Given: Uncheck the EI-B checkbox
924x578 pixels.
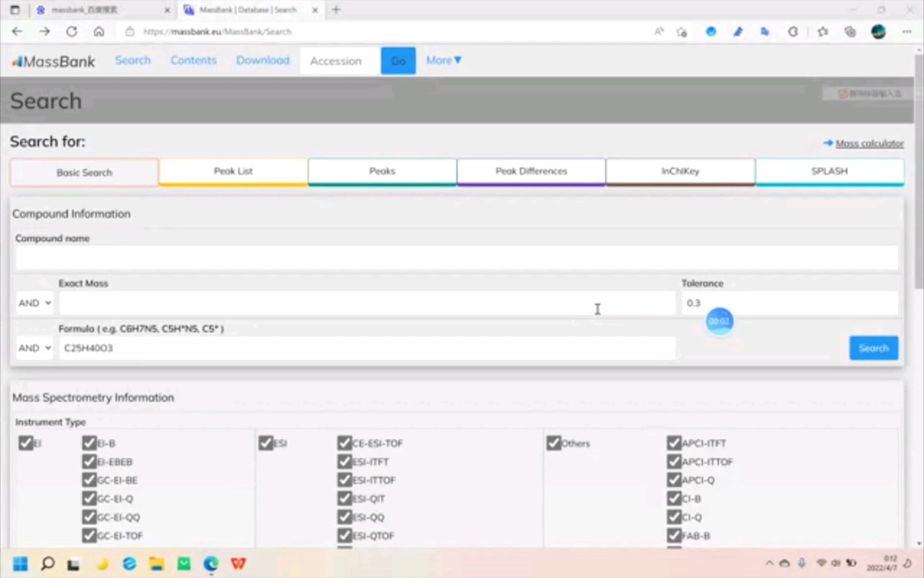Looking at the screenshot, I should (89, 443).
